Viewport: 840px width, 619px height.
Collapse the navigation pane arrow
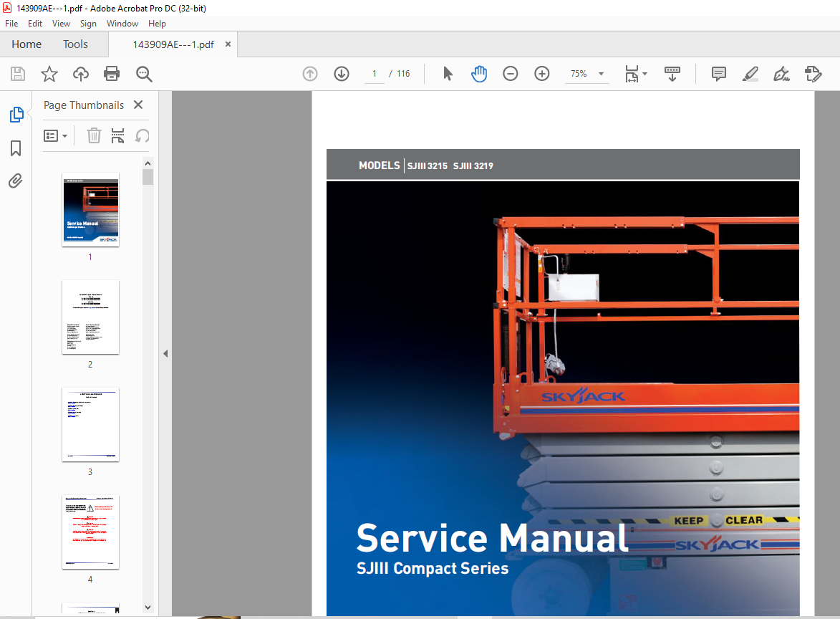tap(165, 354)
